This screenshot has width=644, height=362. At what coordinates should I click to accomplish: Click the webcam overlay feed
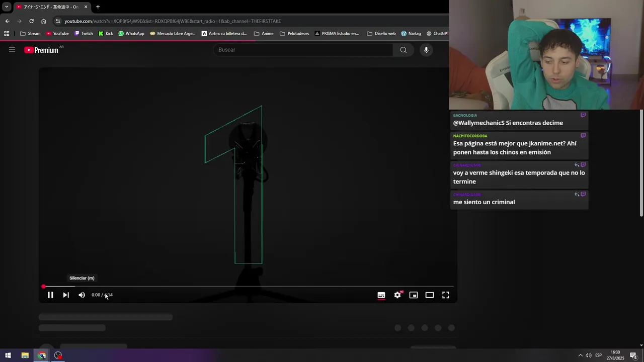546,55
